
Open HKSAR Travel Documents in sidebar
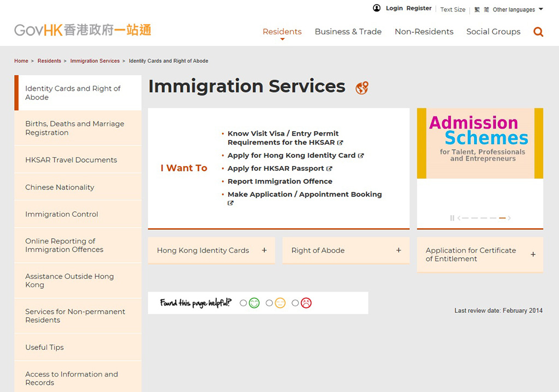[x=78, y=160]
